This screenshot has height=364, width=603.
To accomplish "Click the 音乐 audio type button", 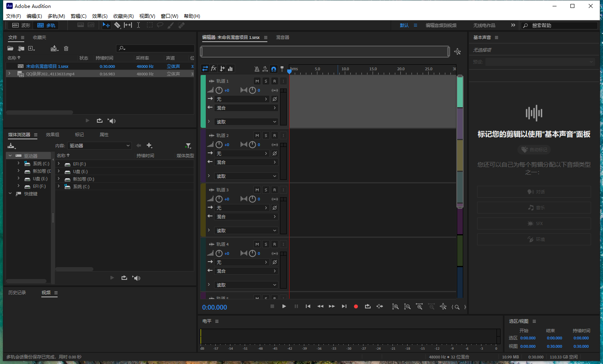I will tap(534, 207).
